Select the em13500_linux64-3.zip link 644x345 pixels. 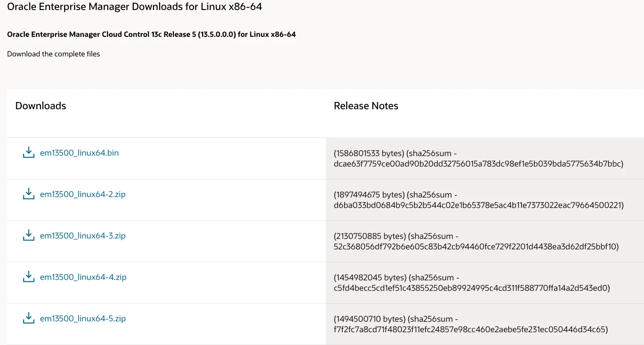(82, 236)
